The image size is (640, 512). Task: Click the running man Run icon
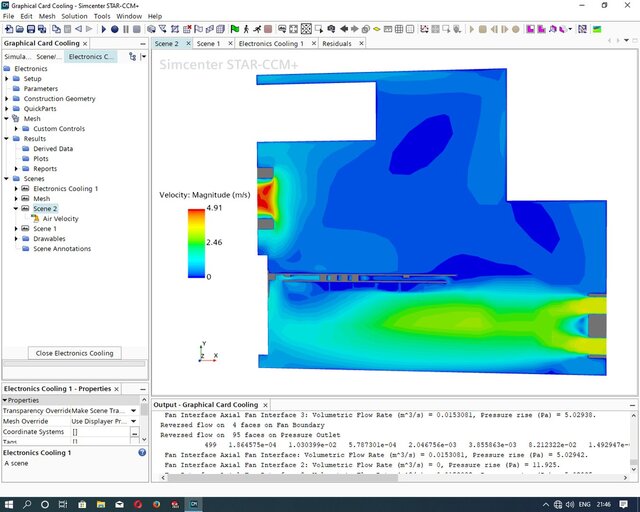(x=257, y=29)
